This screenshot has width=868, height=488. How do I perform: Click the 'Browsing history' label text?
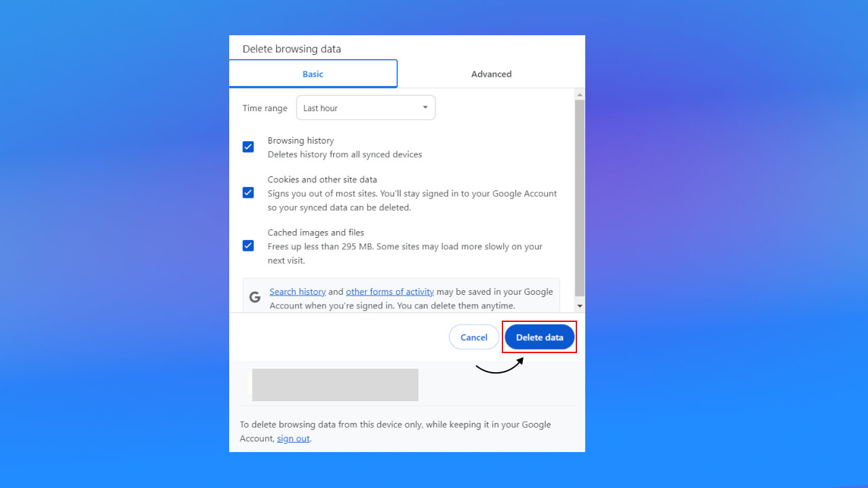pyautogui.click(x=301, y=140)
